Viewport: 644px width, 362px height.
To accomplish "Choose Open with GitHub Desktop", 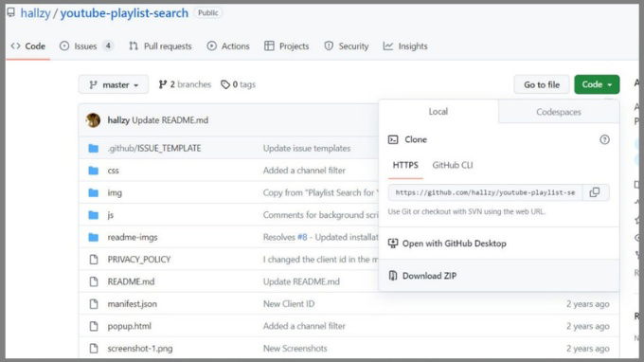I will coord(499,244).
